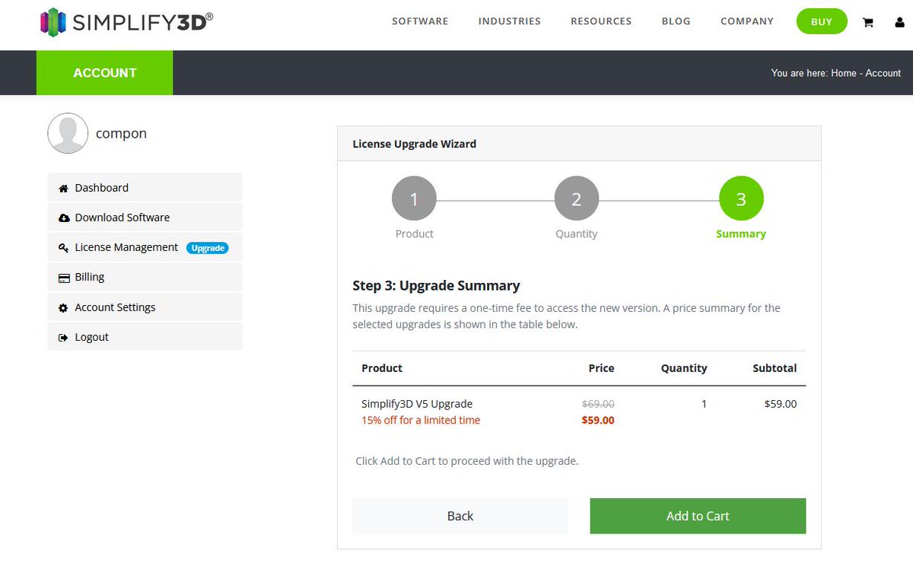Click the License Management key icon

(64, 248)
